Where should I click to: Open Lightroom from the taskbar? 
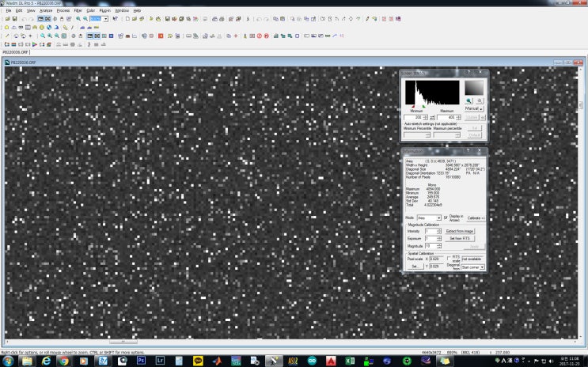point(160,361)
